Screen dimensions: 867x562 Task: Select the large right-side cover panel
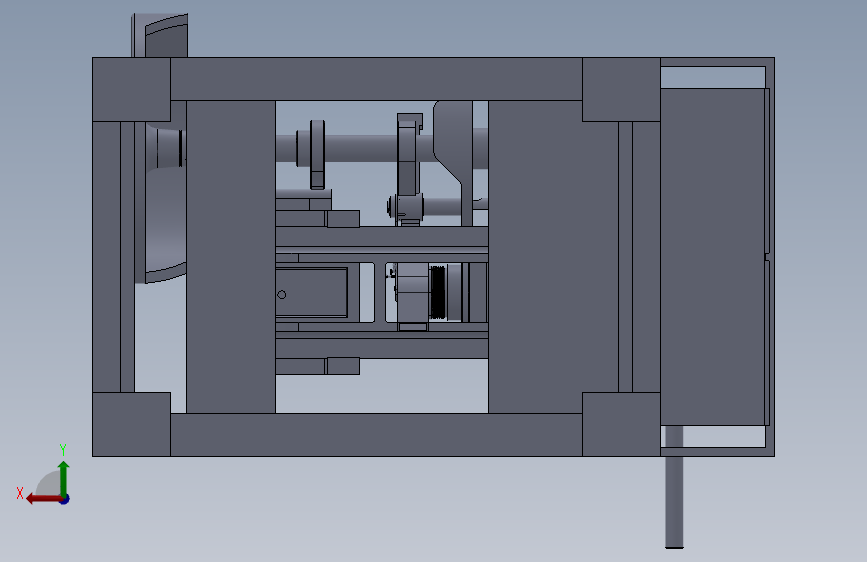click(713, 257)
